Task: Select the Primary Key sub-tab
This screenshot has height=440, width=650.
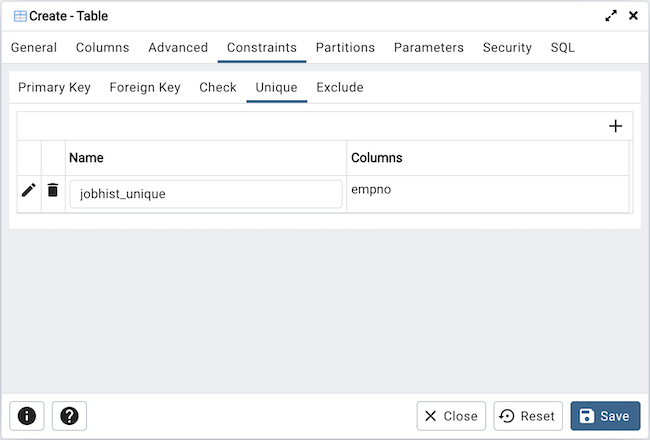Action: click(54, 87)
